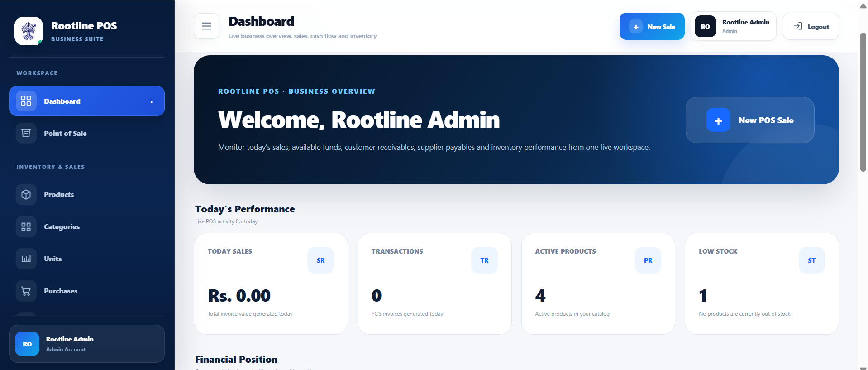
Task: Click the Logout button
Action: 811,26
